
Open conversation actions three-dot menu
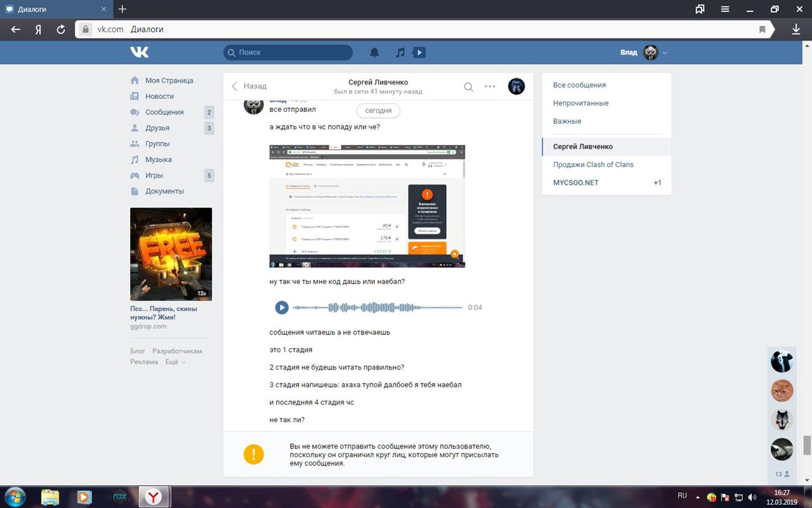(490, 87)
